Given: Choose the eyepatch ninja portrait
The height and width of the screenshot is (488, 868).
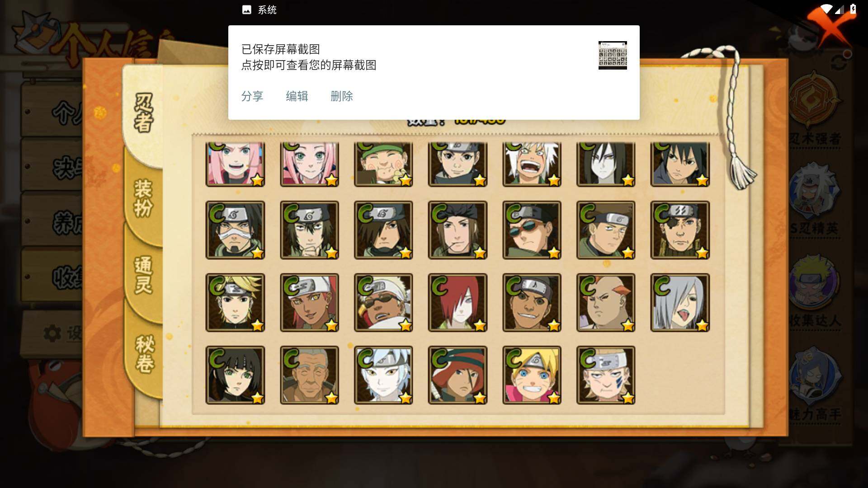Looking at the screenshot, I should [x=680, y=230].
